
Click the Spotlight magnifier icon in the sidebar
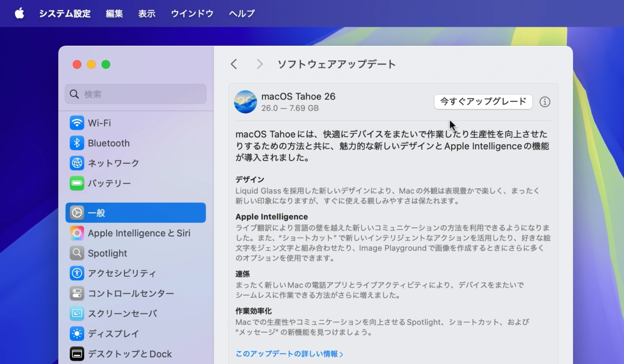[x=77, y=253]
